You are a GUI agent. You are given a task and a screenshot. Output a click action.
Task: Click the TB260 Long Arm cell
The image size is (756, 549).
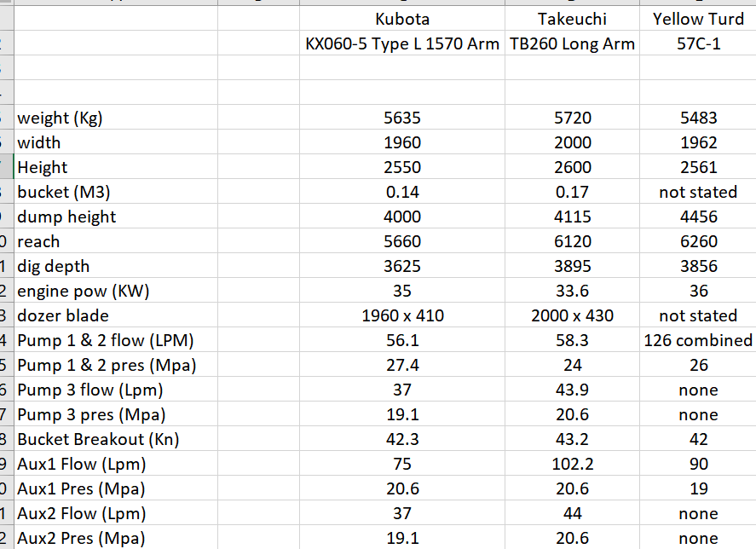click(572, 43)
